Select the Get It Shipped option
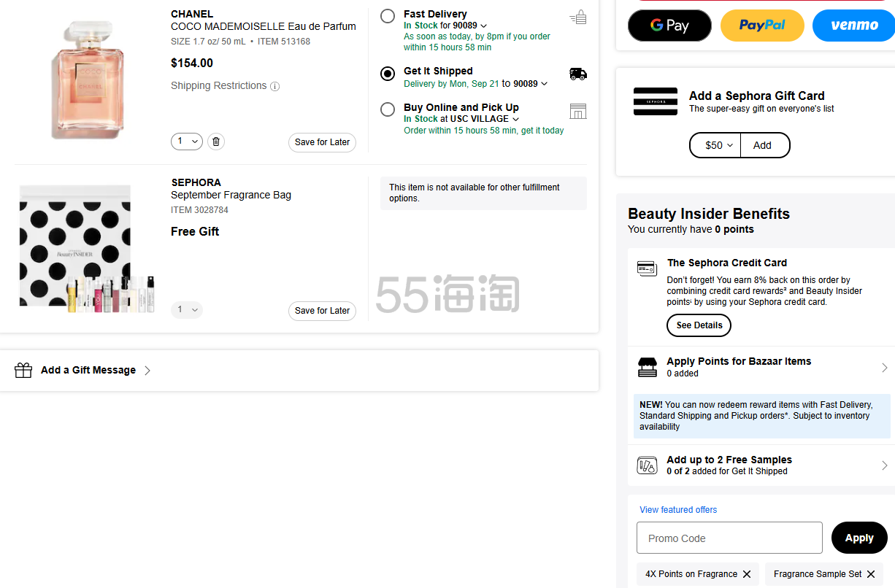The image size is (895, 588). (x=388, y=73)
